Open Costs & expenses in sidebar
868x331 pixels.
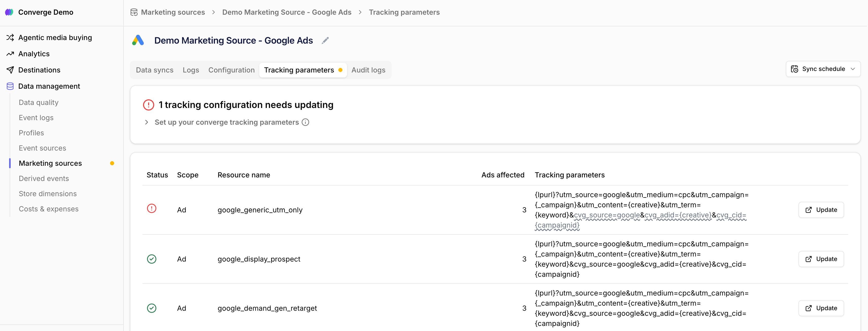[48, 209]
